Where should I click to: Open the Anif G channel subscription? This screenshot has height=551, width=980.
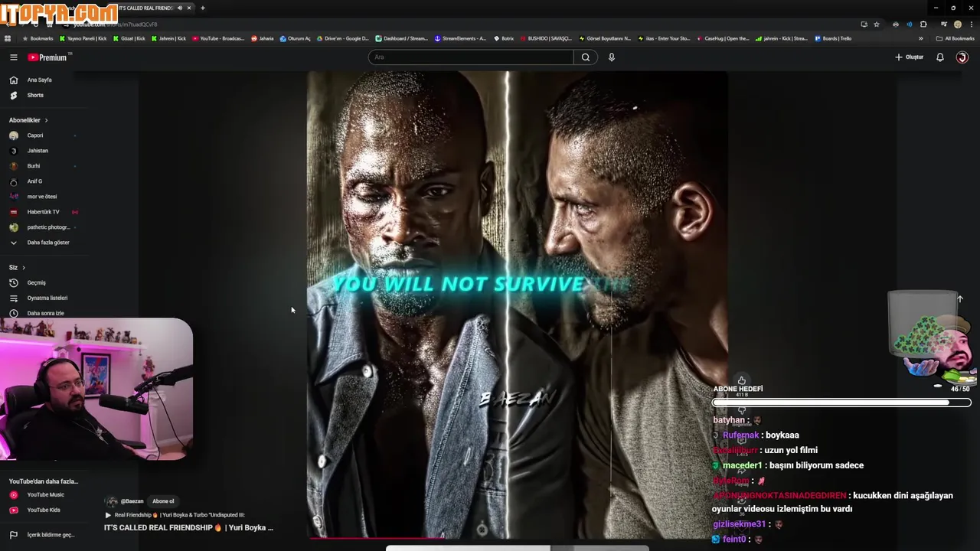click(x=34, y=181)
